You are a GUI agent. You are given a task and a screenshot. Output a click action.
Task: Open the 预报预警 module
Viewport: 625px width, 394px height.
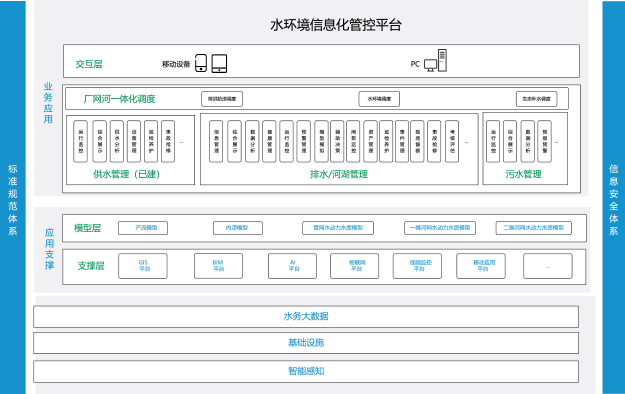tap(544, 141)
